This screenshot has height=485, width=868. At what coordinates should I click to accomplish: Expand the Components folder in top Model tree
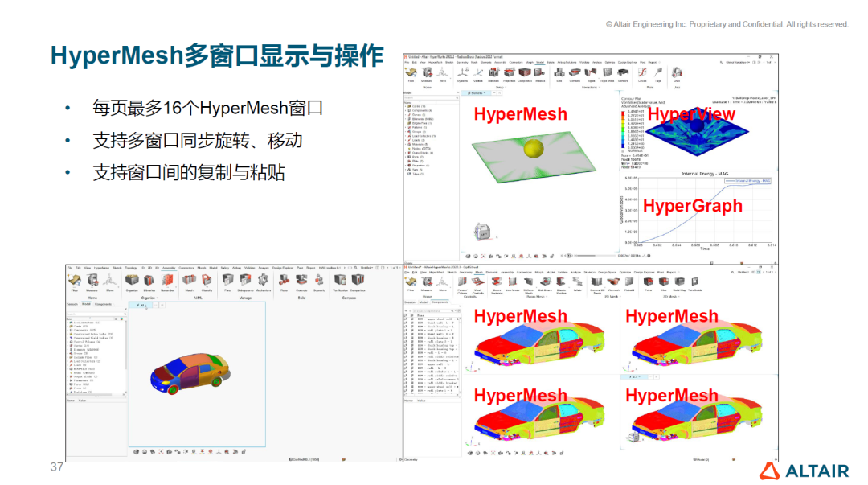tap(407, 110)
